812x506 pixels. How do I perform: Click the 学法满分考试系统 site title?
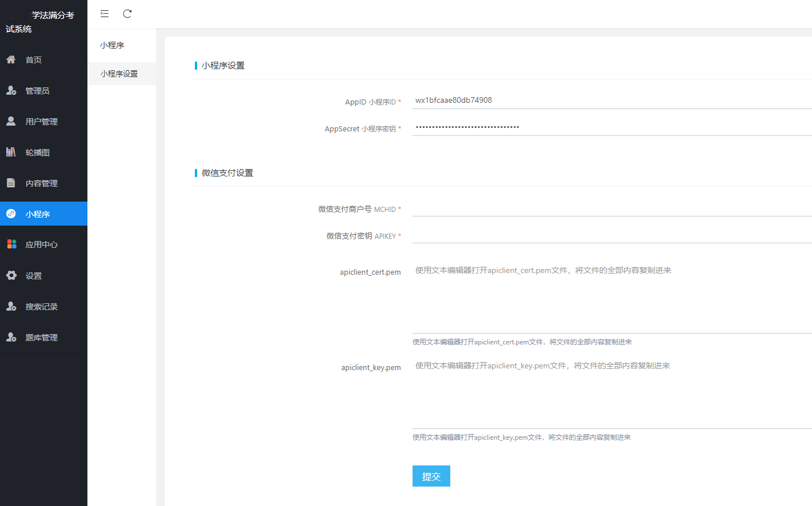[40, 22]
